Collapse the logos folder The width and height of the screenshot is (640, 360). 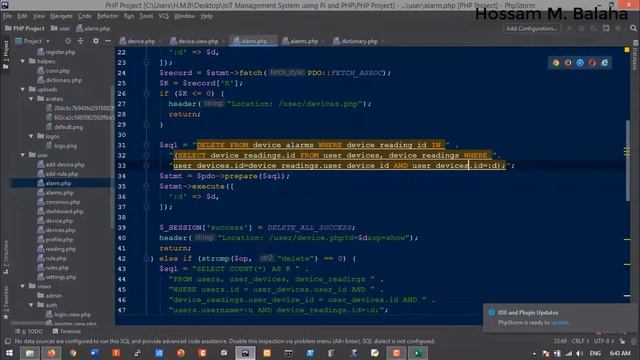point(31,136)
